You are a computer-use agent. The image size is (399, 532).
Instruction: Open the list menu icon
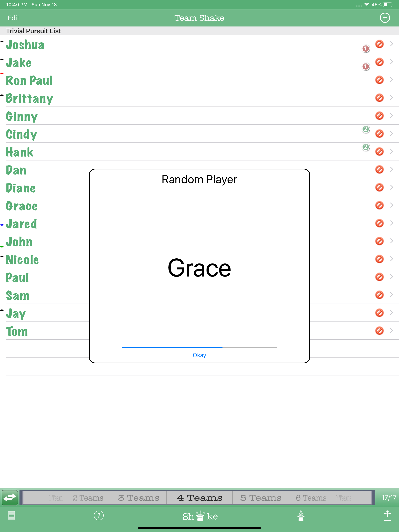point(11,515)
